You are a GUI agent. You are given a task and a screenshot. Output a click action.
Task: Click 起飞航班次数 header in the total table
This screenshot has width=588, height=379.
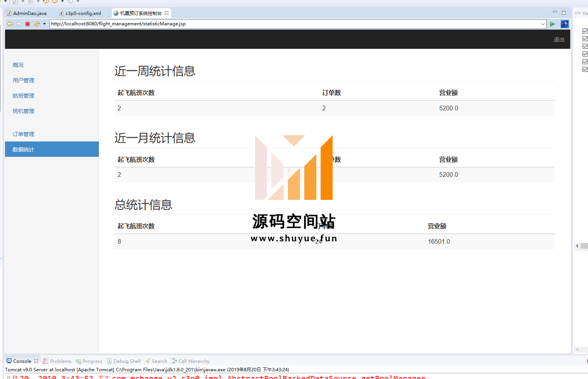pos(136,226)
